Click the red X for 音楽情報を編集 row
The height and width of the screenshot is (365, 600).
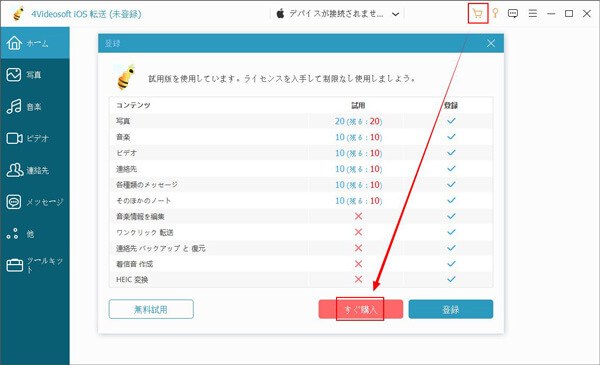[x=358, y=216]
